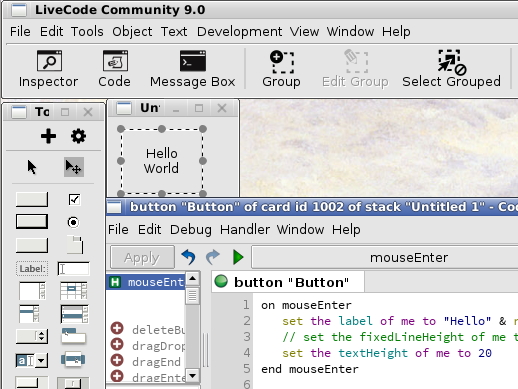Open the Code editor toolbar icon
The width and height of the screenshot is (518, 389).
point(115,69)
